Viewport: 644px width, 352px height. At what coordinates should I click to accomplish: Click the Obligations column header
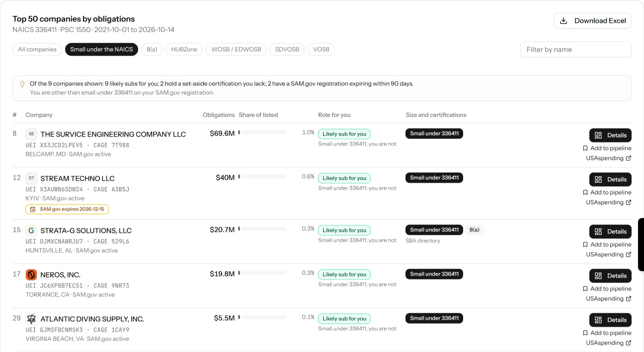219,115
